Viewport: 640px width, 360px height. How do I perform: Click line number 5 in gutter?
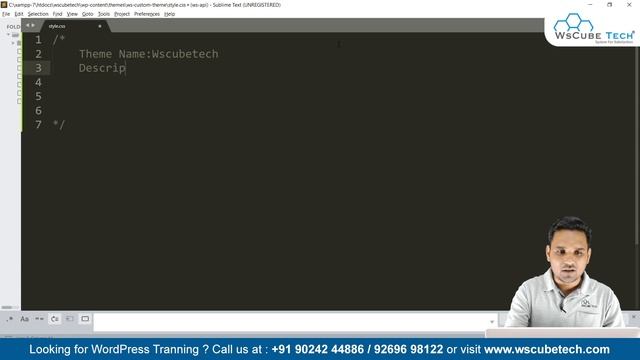tap(38, 96)
